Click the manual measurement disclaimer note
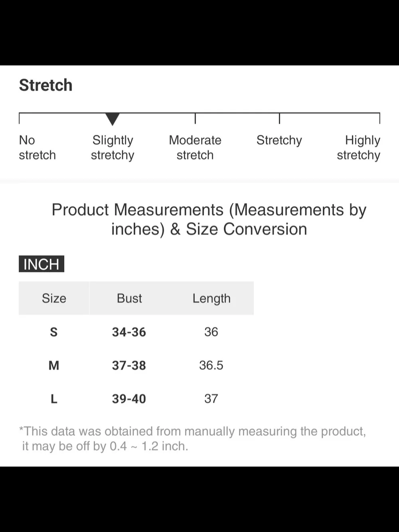Screen dimensions: 399x532 tap(193, 439)
